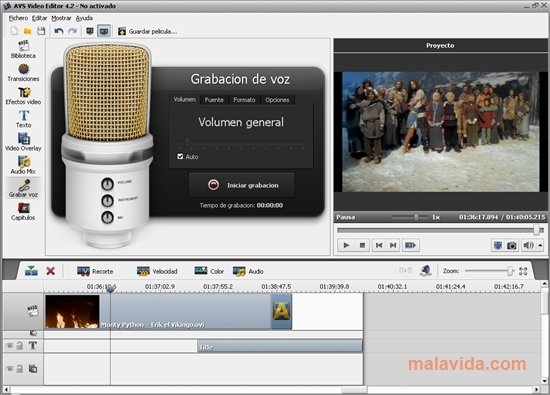Redo the last action
550x395 pixels.
[72, 31]
